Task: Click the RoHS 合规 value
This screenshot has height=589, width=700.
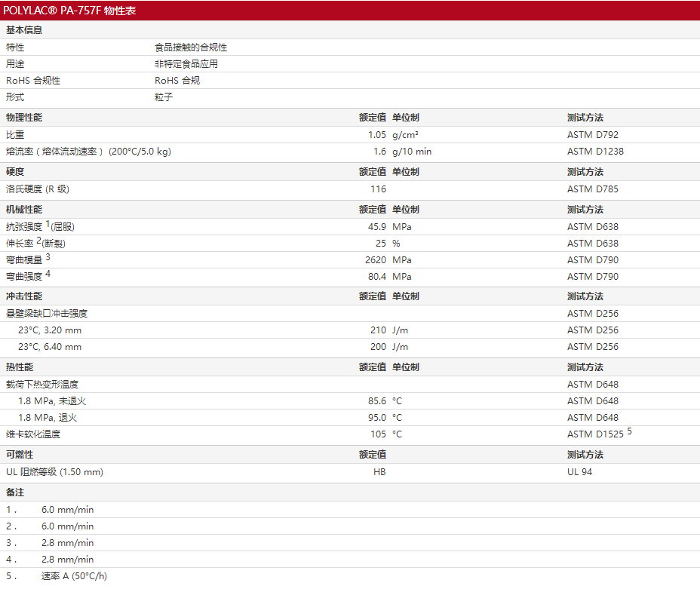Action: tap(177, 80)
